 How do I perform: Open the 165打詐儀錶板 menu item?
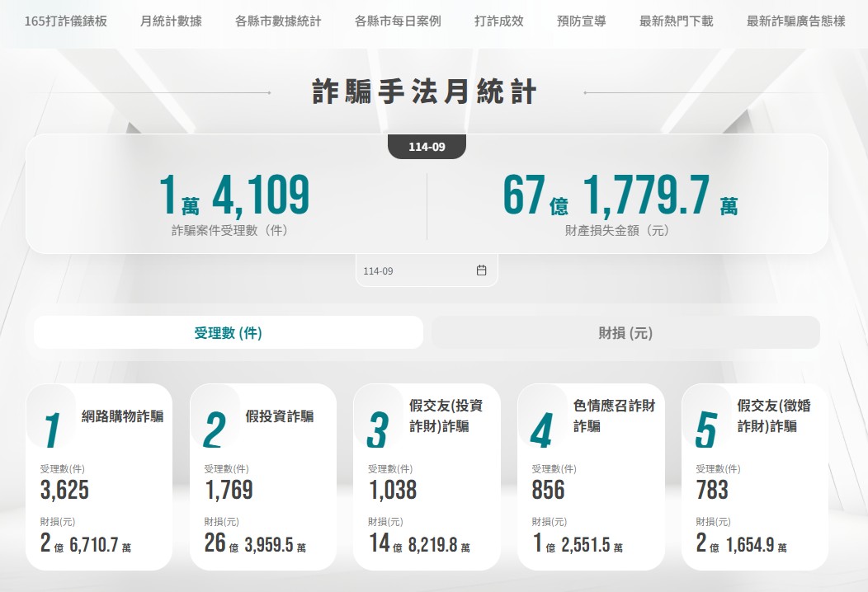pyautogui.click(x=66, y=21)
